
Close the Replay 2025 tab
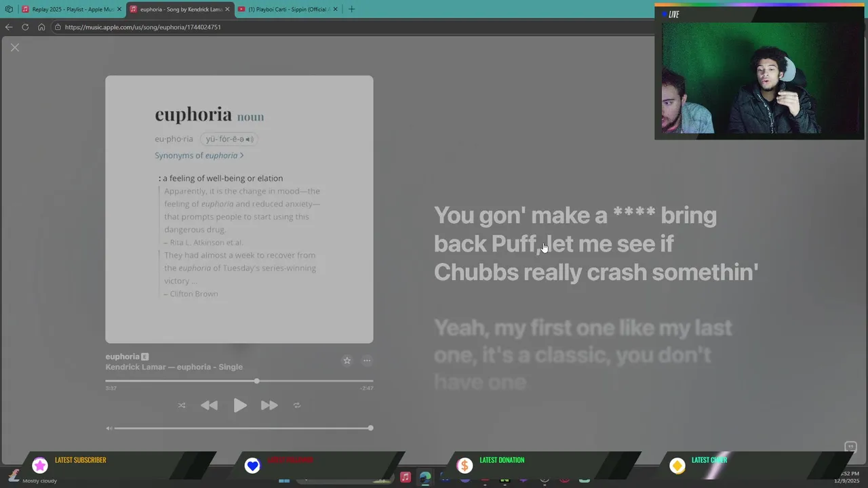click(x=119, y=9)
